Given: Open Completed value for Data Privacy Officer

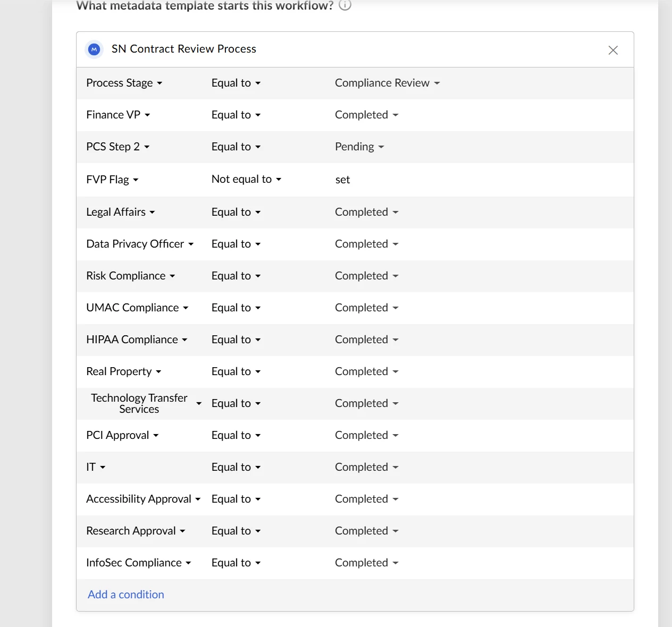Looking at the screenshot, I should (367, 244).
